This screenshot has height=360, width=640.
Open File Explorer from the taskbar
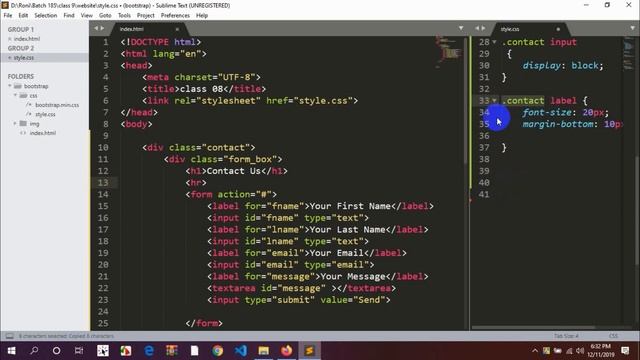coord(264,351)
